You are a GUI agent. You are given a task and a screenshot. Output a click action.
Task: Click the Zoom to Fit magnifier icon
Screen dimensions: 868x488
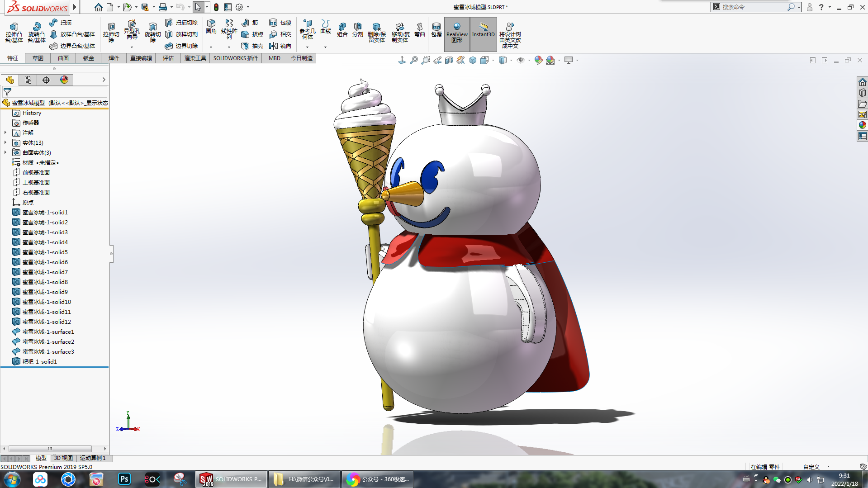point(414,60)
